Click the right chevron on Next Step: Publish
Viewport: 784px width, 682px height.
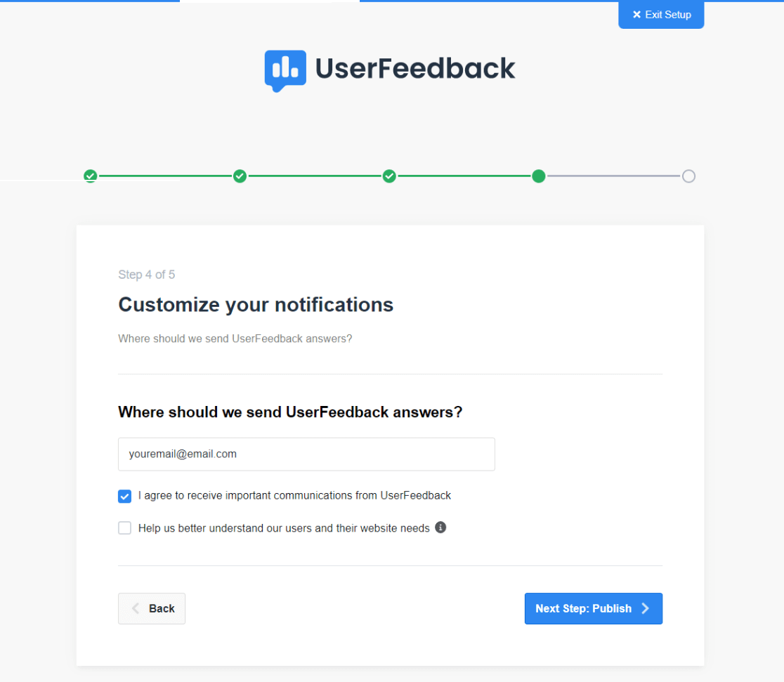tap(646, 609)
